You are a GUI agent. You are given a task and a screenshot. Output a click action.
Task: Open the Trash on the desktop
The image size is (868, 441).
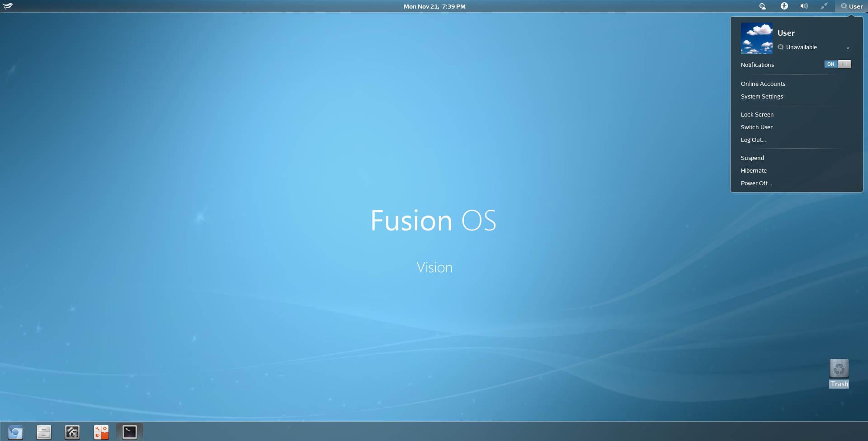pyautogui.click(x=839, y=368)
